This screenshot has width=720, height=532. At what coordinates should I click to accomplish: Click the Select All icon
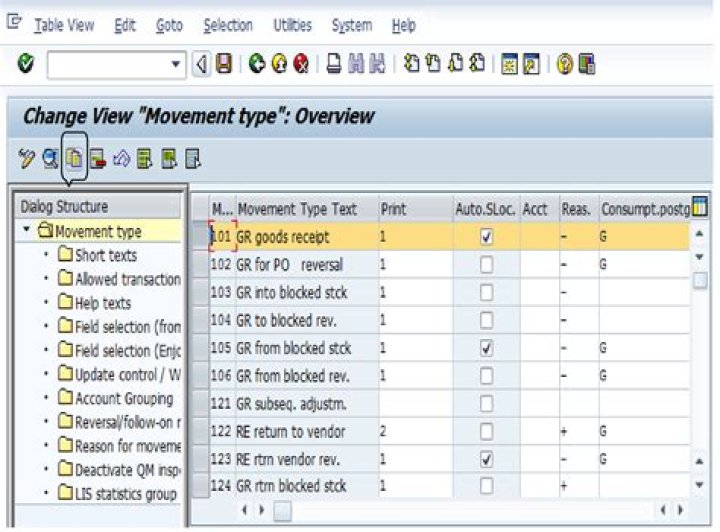[145, 159]
